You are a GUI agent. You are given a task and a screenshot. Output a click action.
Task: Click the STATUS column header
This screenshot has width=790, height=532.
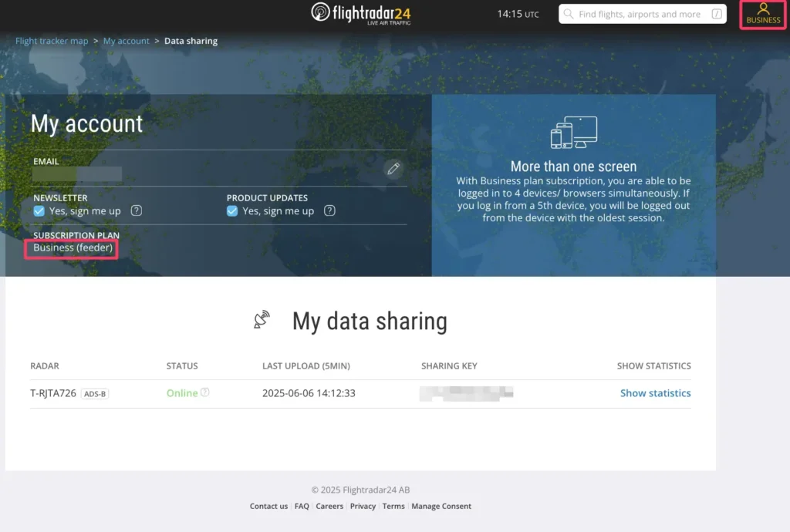click(x=182, y=366)
